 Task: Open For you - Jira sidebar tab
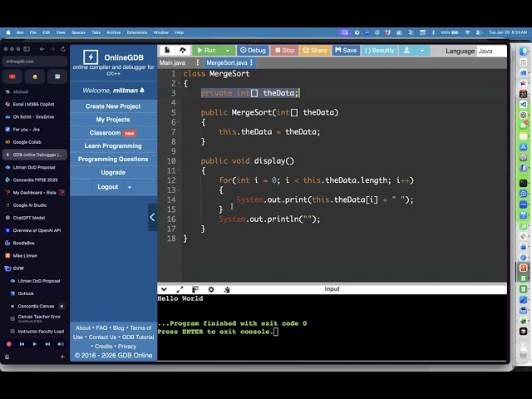[x=35, y=130]
